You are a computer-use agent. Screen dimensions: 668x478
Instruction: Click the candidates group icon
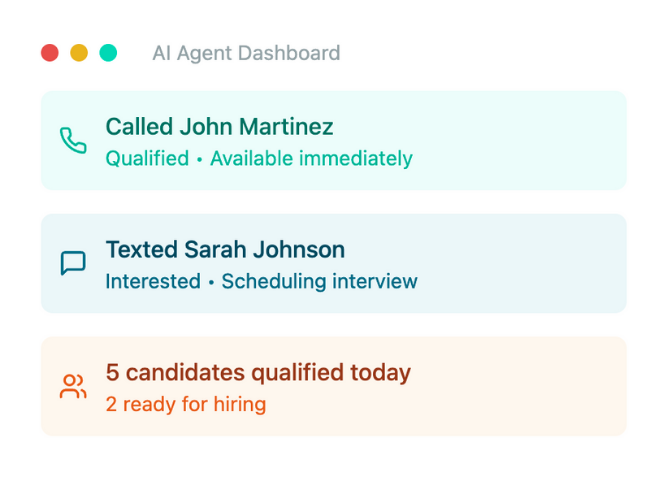click(73, 386)
